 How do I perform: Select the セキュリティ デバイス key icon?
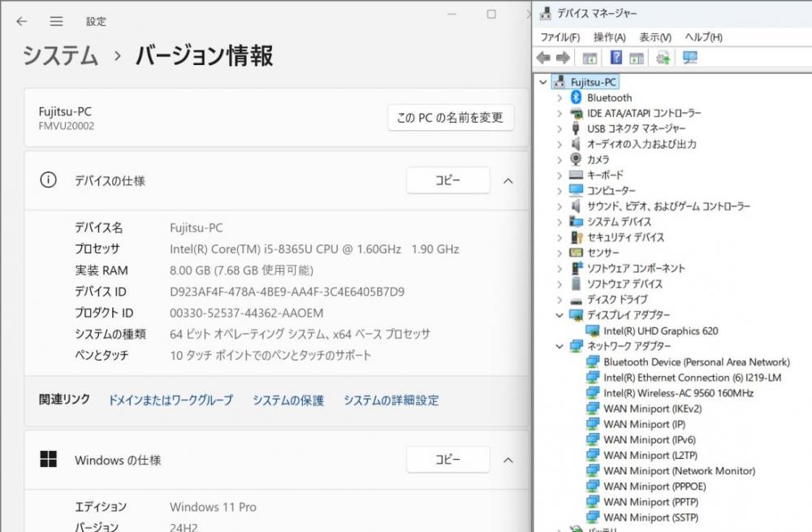tap(577, 237)
